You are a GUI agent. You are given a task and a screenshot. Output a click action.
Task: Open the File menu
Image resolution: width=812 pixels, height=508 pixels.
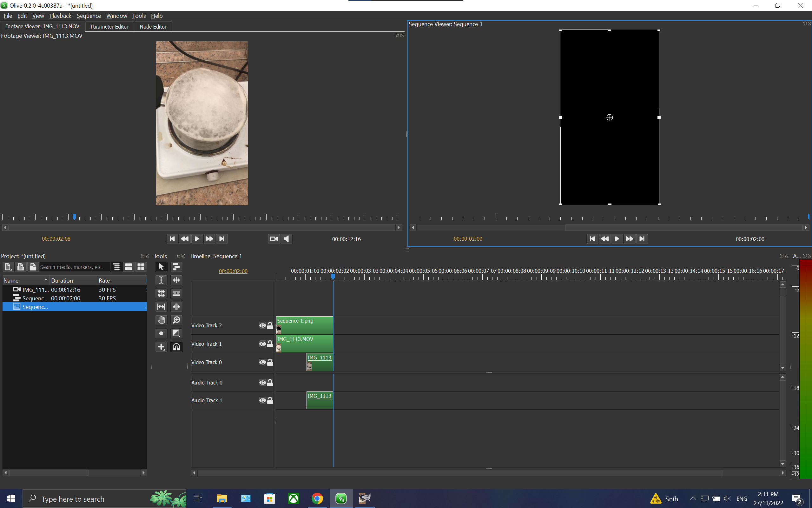(8, 16)
